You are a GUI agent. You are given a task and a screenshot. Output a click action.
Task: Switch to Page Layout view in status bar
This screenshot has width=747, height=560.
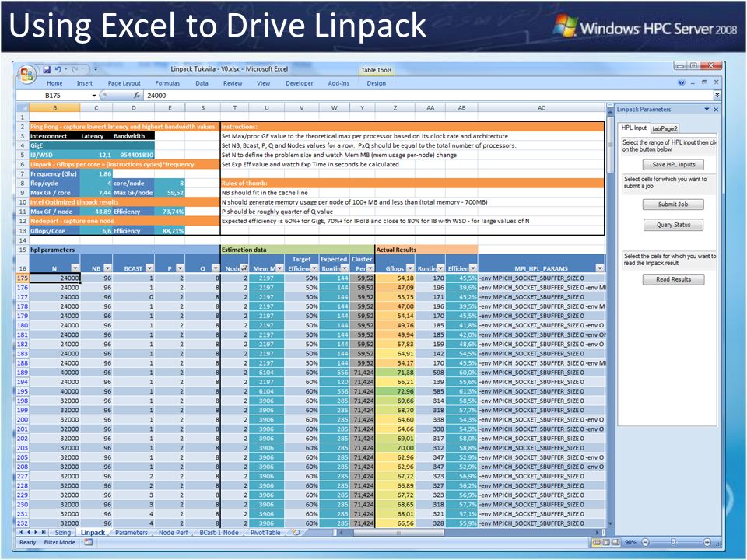(x=606, y=542)
